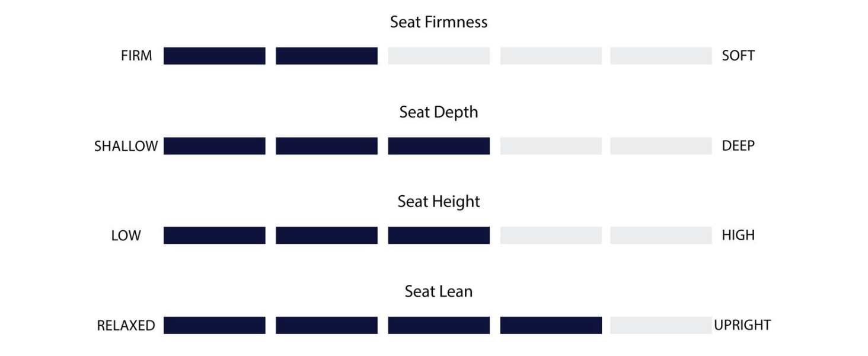
Task: Click the SOFT label
Action: point(738,56)
